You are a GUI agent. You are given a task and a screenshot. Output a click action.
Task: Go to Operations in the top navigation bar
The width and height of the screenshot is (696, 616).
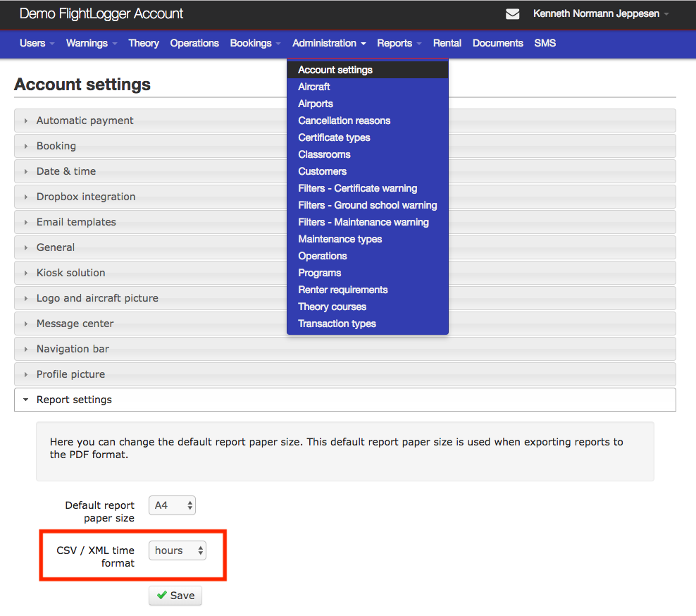pos(194,43)
